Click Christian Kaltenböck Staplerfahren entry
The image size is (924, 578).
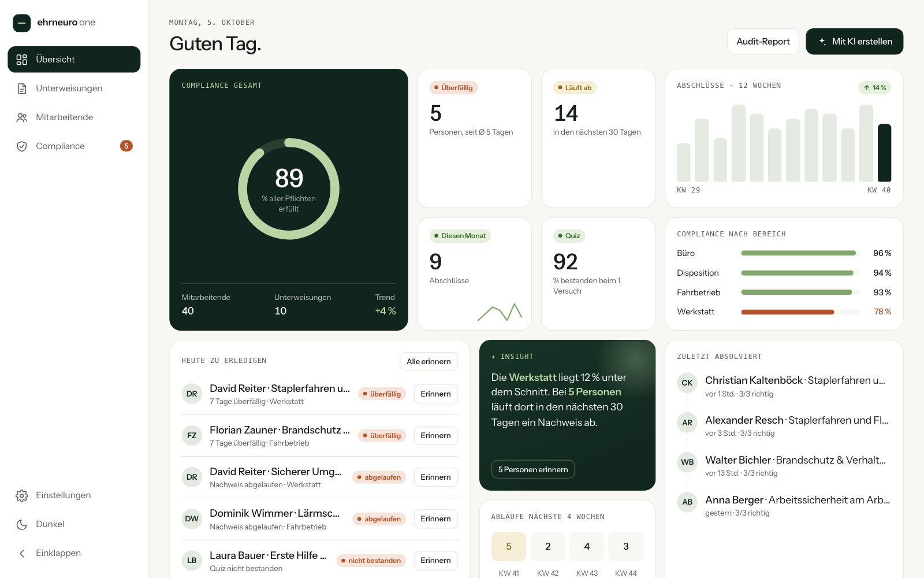pos(784,386)
